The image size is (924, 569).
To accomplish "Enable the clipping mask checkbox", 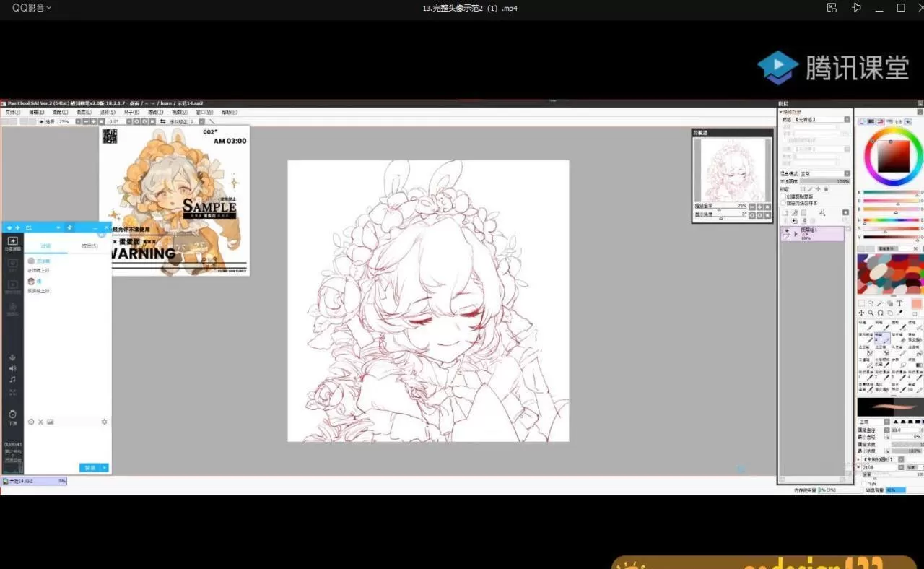I will click(x=783, y=196).
